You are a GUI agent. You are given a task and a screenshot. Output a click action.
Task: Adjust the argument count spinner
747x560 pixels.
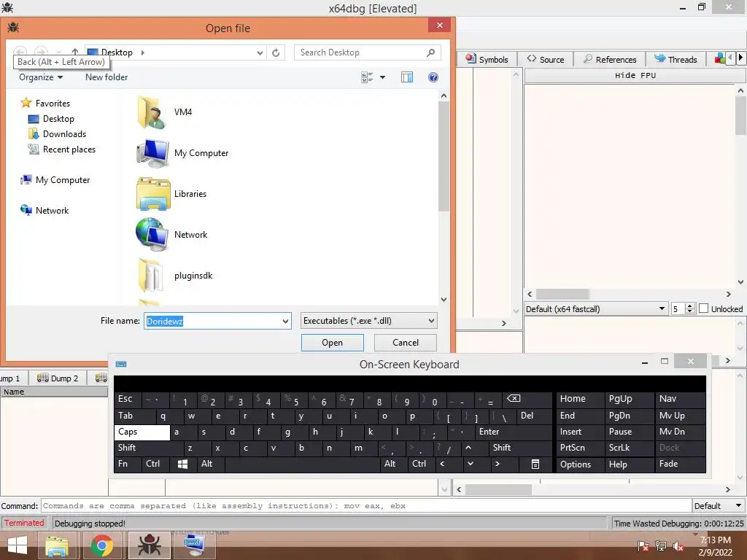point(689,309)
